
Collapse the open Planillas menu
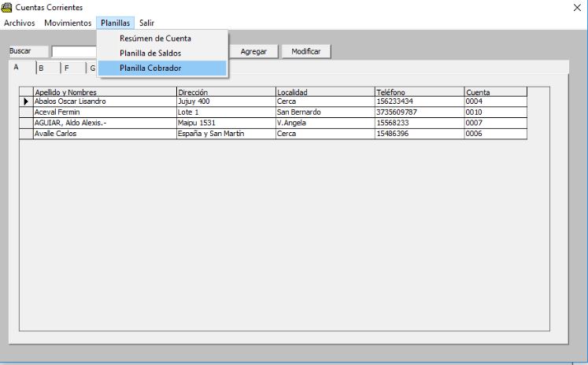pyautogui.click(x=115, y=23)
